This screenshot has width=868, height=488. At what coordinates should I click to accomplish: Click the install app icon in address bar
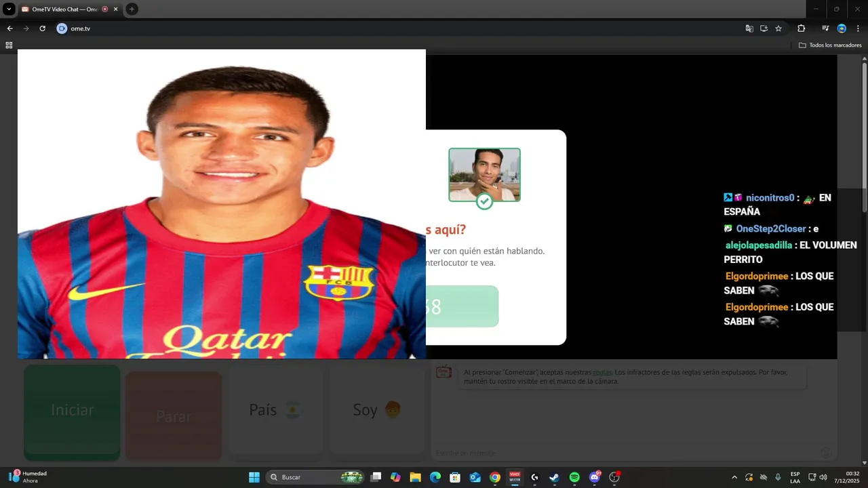(764, 28)
